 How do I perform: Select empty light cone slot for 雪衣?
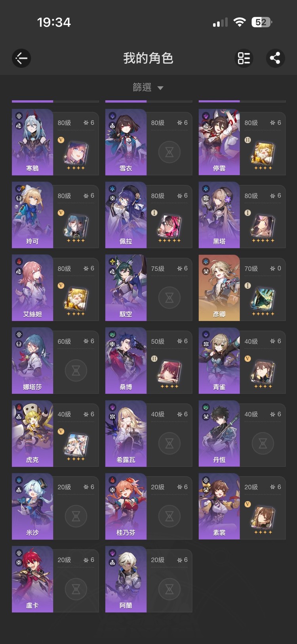click(169, 152)
